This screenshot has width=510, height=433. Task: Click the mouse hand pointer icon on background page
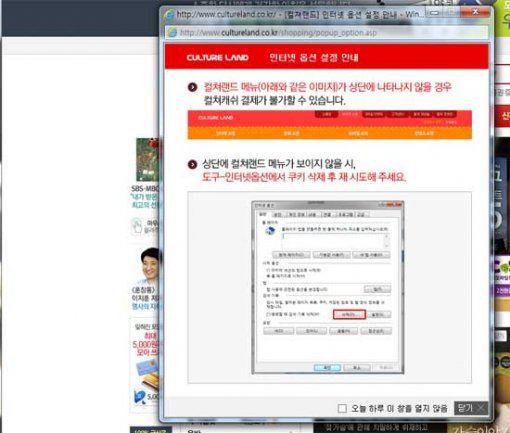point(137,226)
